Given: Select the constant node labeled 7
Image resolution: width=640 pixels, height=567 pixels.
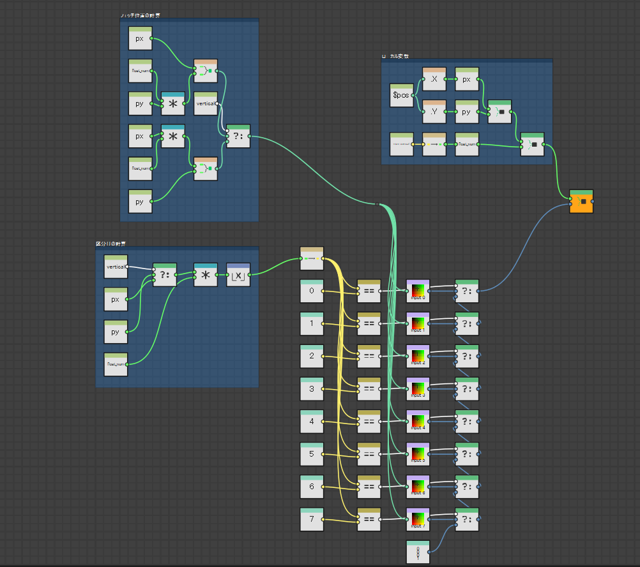Looking at the screenshot, I should pyautogui.click(x=311, y=520).
